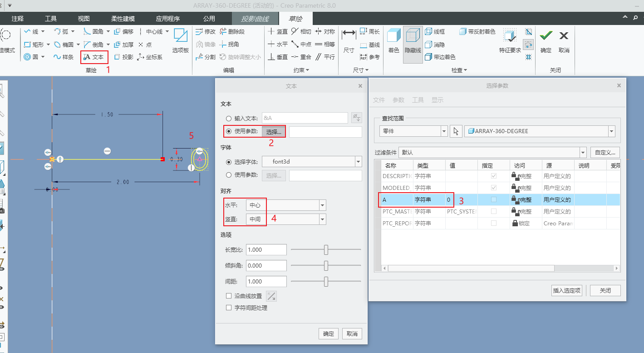Expand the 线 (Line) tool dropdown arrow
The height and width of the screenshot is (353, 644).
coord(43,32)
